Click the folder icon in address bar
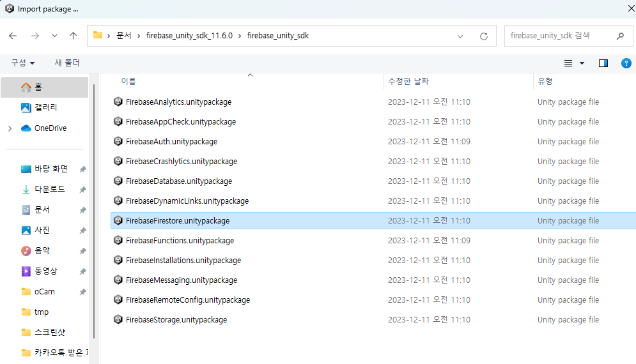 98,35
